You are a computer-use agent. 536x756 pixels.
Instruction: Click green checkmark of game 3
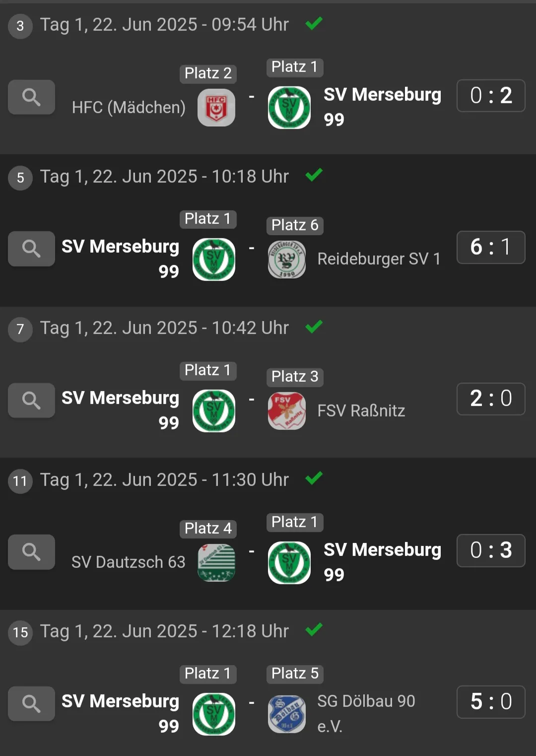pyautogui.click(x=314, y=23)
